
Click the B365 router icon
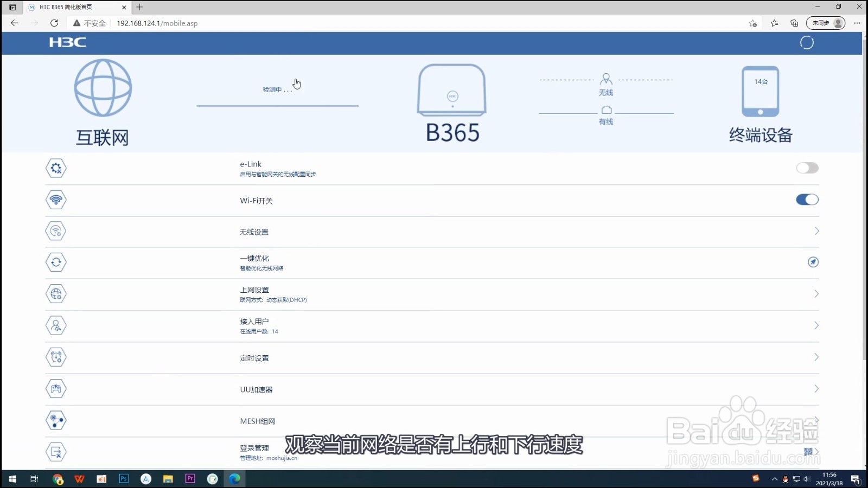point(451,90)
